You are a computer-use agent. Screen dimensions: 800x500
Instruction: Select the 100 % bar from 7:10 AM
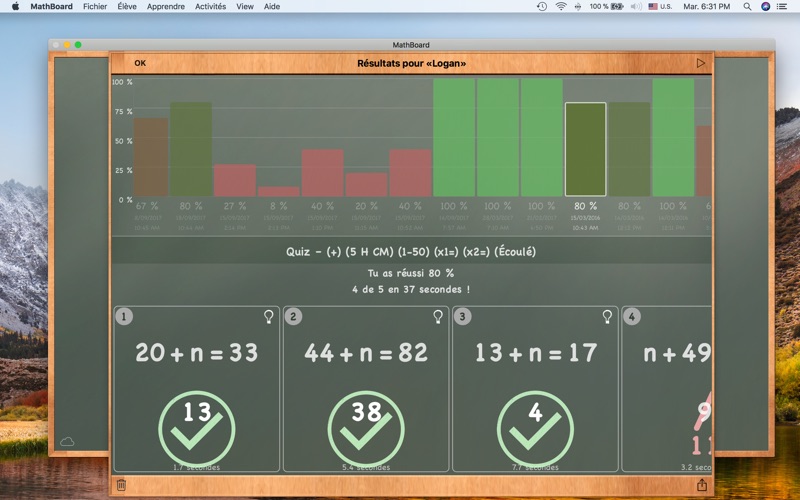(x=498, y=137)
